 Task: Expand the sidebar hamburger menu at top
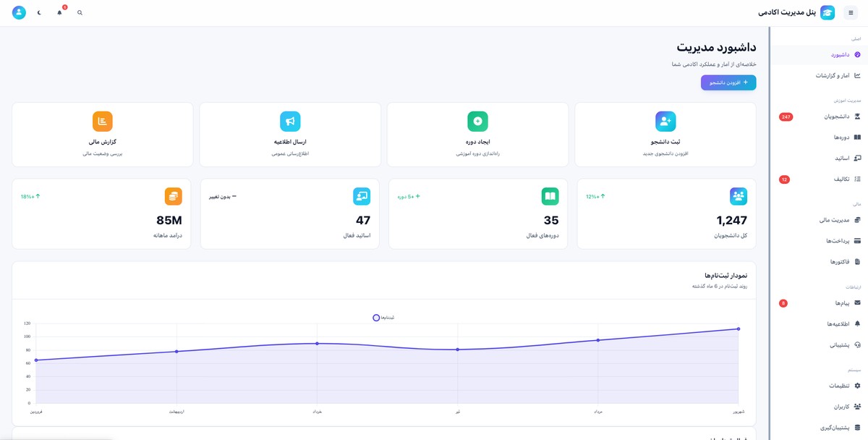pos(851,12)
